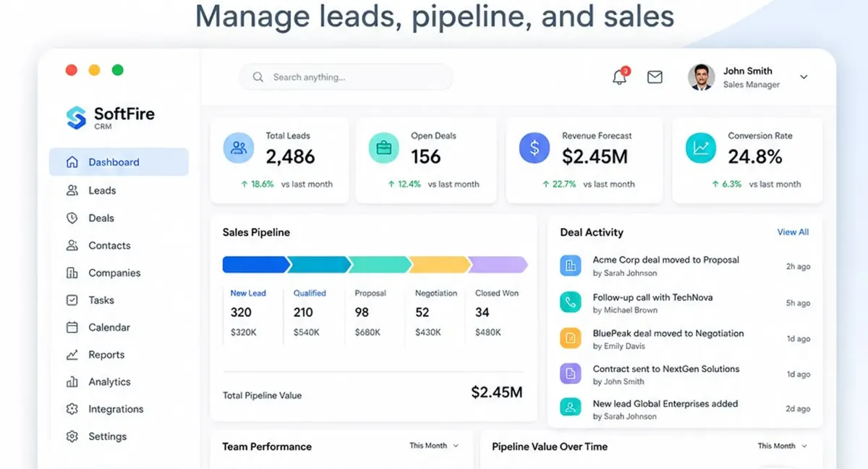Click the 24.8% Conversion Rate value
Screen dimensions: 868x469
(x=755, y=156)
